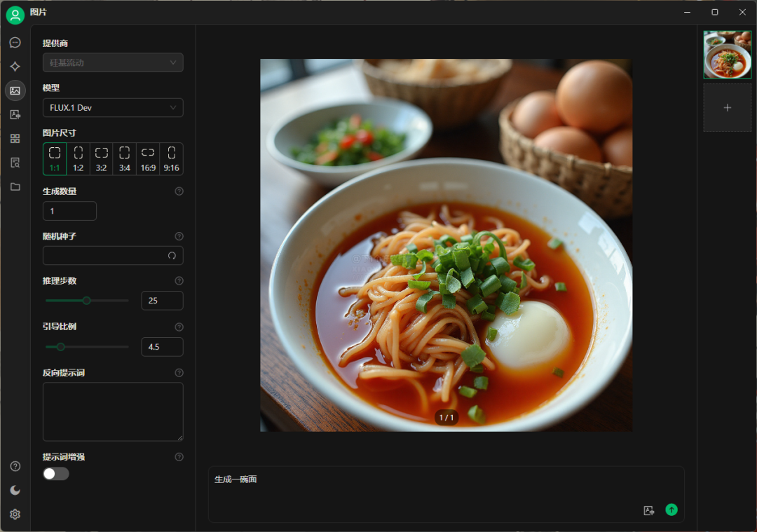Click help icon next to 反向提示词
Screen dimensions: 757x532
[x=179, y=373]
